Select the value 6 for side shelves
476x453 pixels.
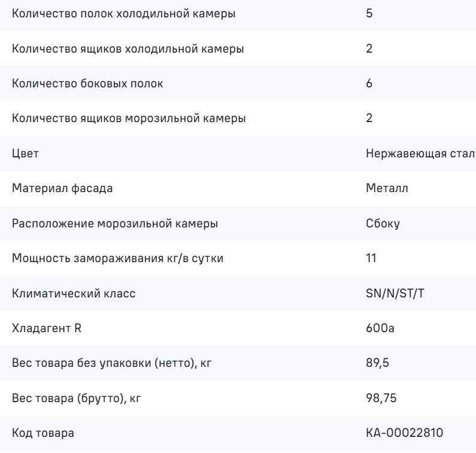click(369, 83)
